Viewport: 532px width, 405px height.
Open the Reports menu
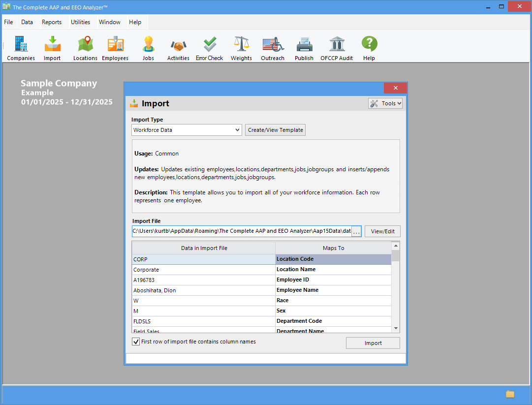coord(52,22)
